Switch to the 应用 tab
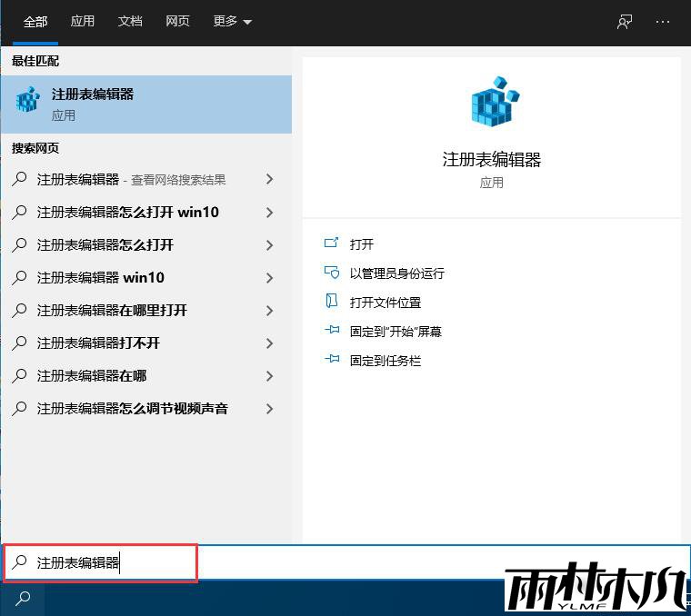This screenshot has width=691, height=616. (x=83, y=21)
